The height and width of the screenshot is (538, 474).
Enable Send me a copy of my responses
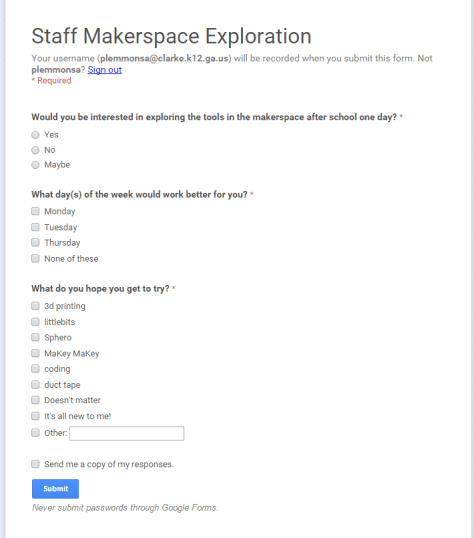35,464
